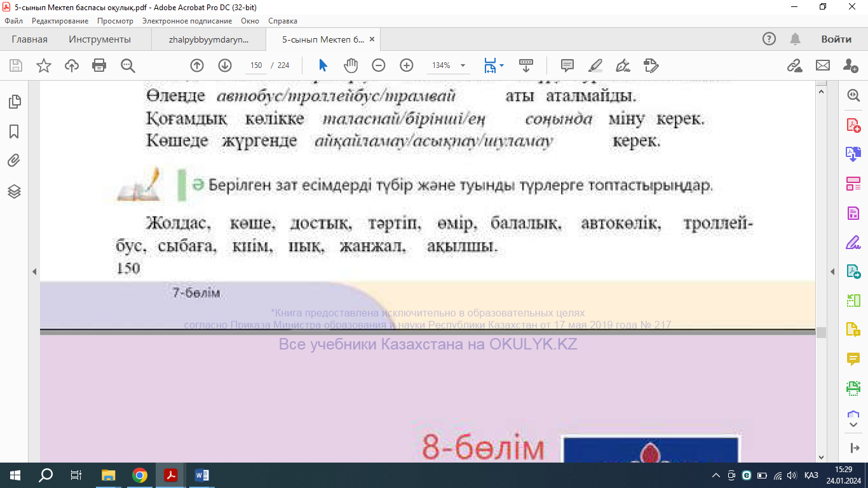The height and width of the screenshot is (488, 868).
Task: Click the page number input field
Action: tap(256, 65)
